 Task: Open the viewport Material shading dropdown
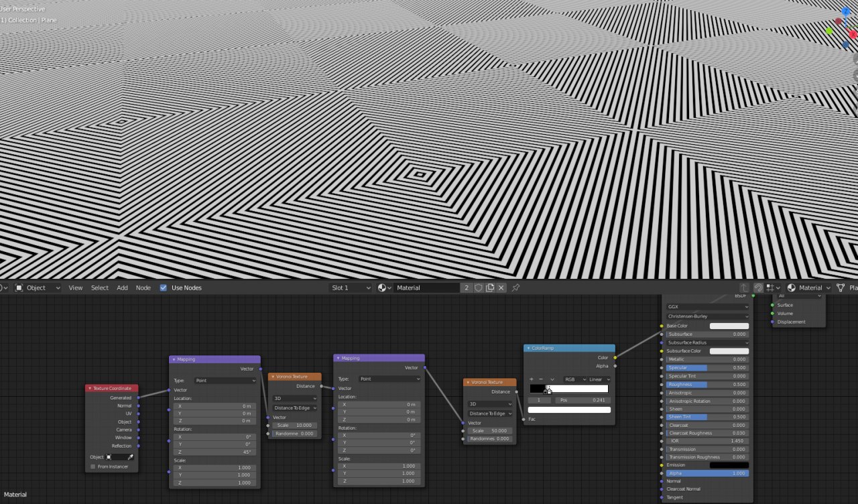[x=810, y=288]
